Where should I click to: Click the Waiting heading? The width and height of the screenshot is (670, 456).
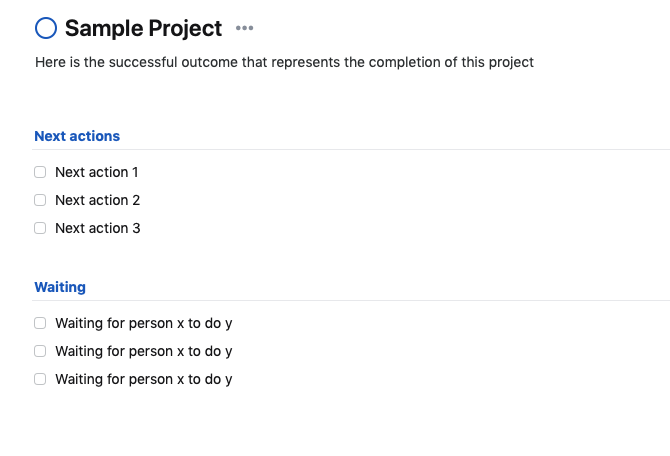point(60,287)
